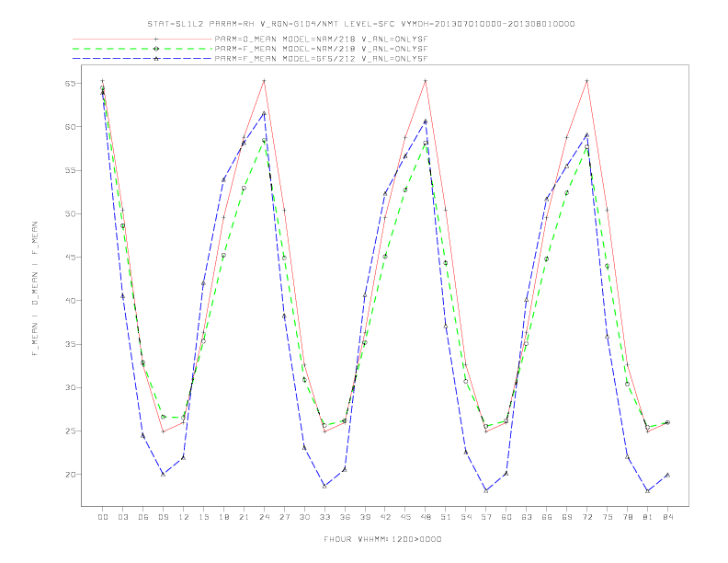Click x-axis tick label 36
Screen dimensions: 728x563
pos(345,517)
